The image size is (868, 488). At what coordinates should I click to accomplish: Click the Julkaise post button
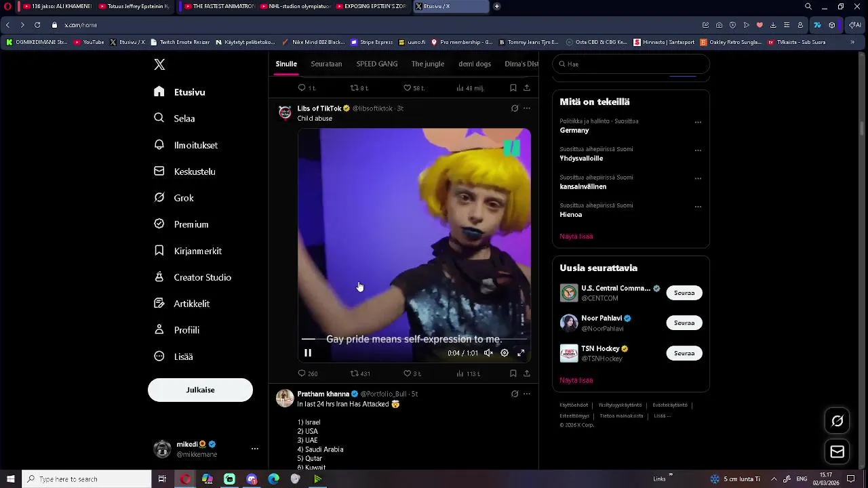(200, 390)
